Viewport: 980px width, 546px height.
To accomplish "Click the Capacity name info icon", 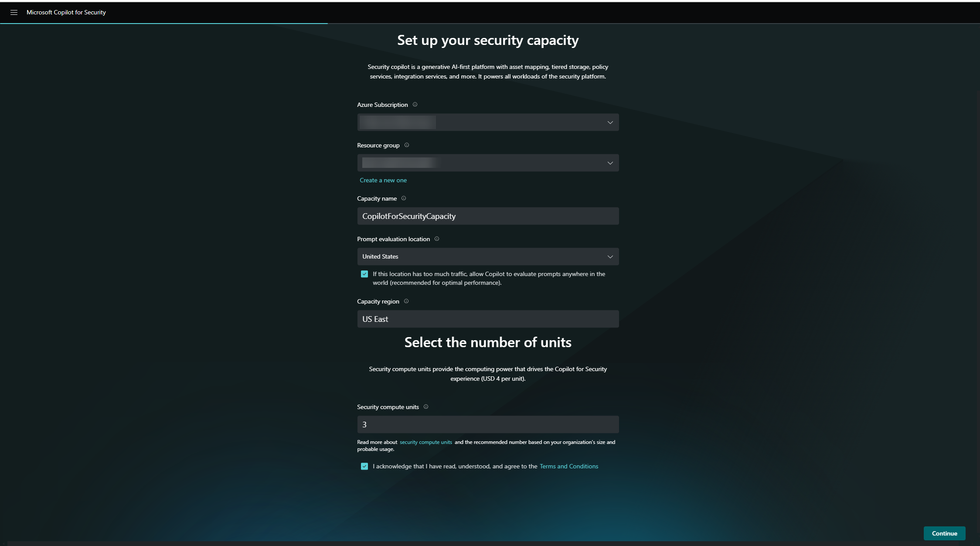I will coord(404,198).
